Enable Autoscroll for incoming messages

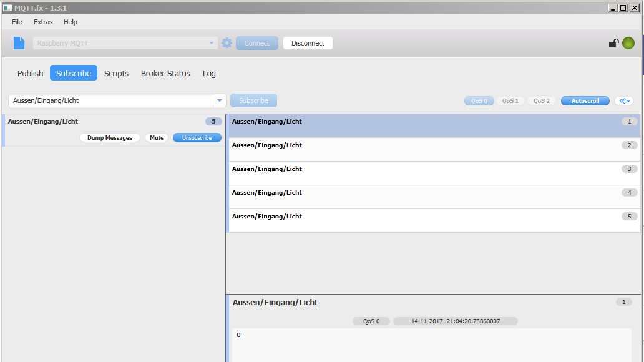585,100
